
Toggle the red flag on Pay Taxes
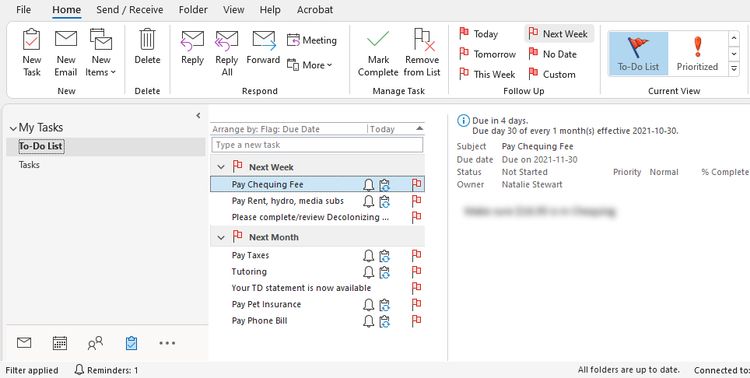click(417, 256)
